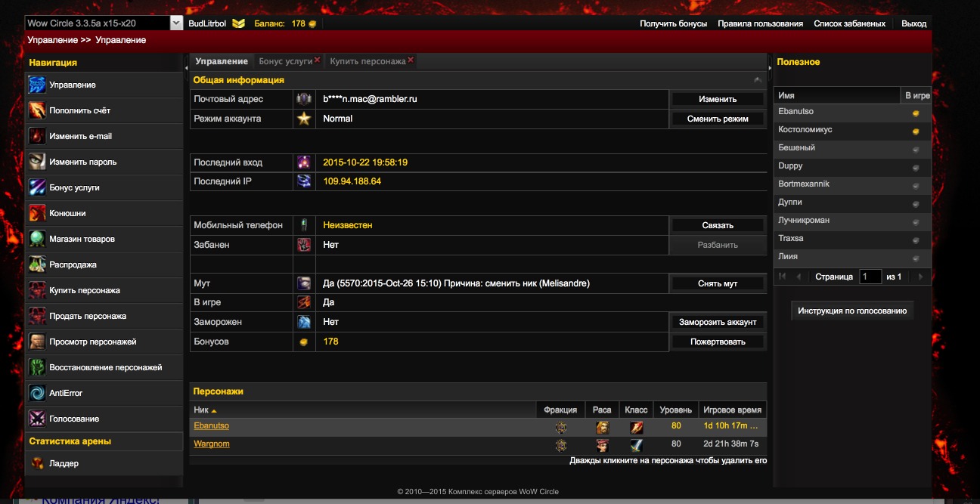Click the Пополнить счёт navigation icon
This screenshot has width=980, height=504.
point(37,110)
